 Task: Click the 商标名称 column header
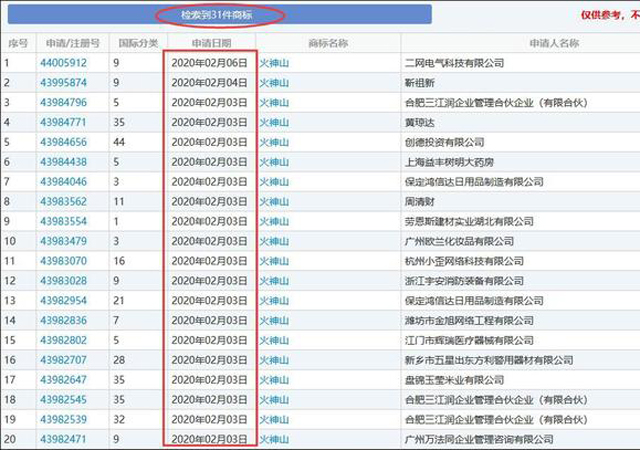(328, 43)
